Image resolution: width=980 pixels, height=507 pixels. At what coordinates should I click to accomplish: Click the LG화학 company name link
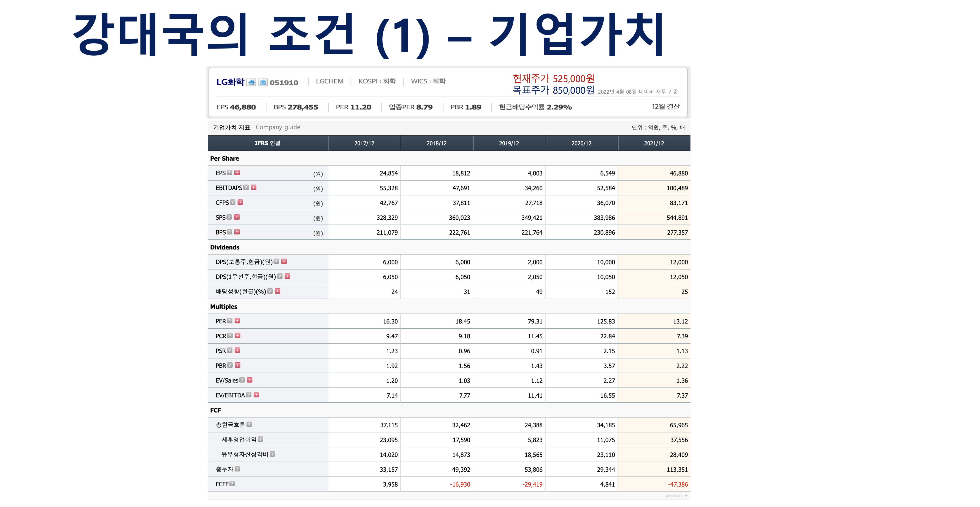pos(230,82)
